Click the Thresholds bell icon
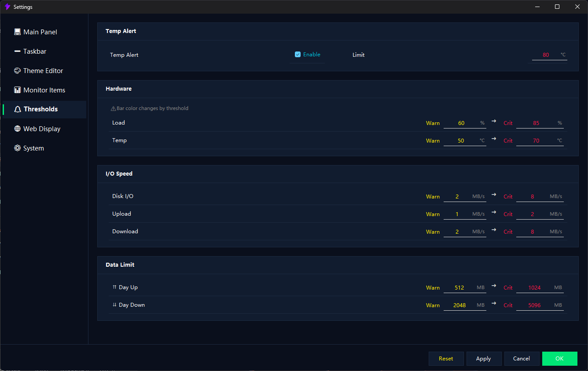Image resolution: width=588 pixels, height=371 pixels. click(18, 109)
